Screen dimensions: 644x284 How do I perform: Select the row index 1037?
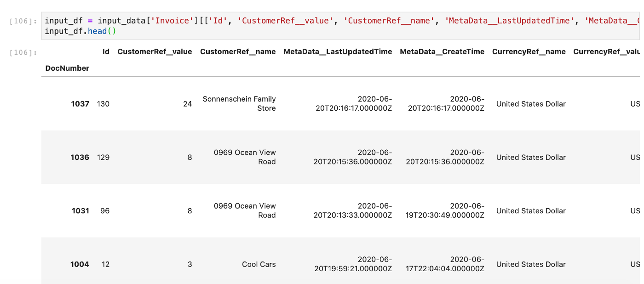point(80,104)
